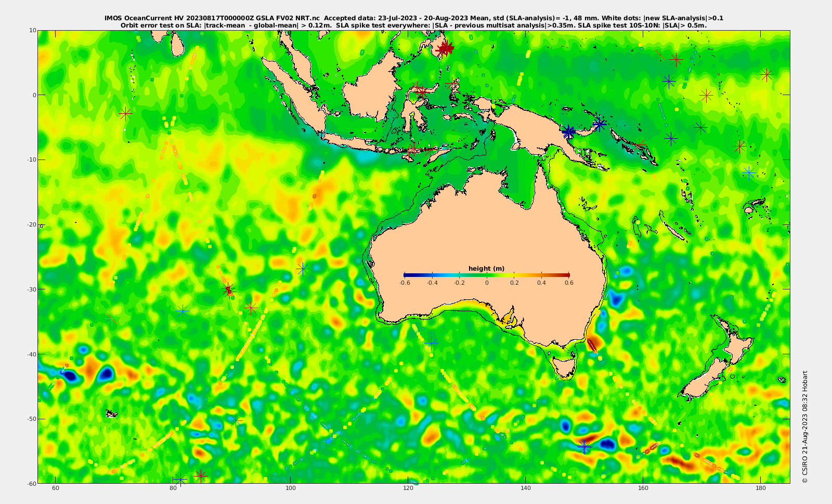Click the y-axis tick label '10'
The width and height of the screenshot is (832, 504).
(33, 30)
